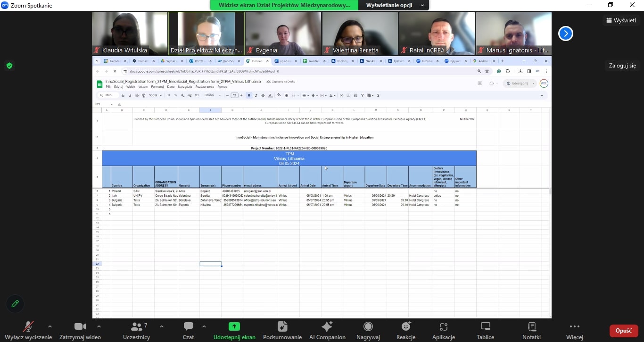
Task: Select Klaudia Witulska video thumbnail
Action: (130, 33)
